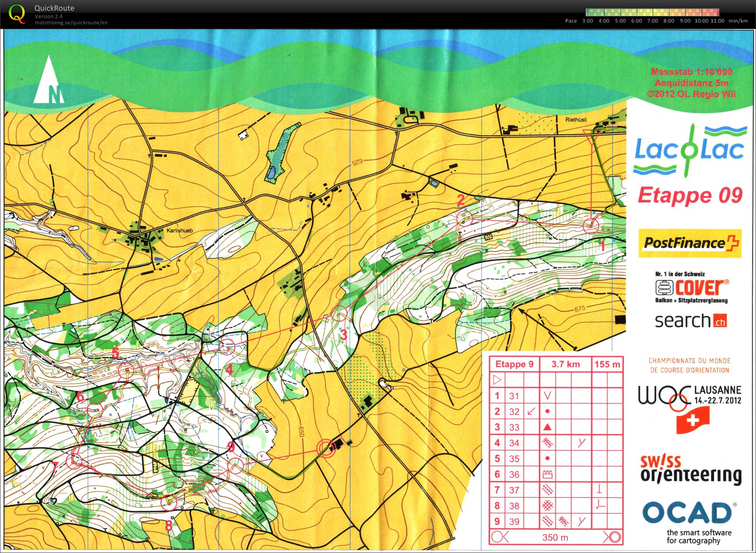Image resolution: width=756 pixels, height=553 pixels.
Task: Click the PostFinance logo
Action: click(689, 243)
